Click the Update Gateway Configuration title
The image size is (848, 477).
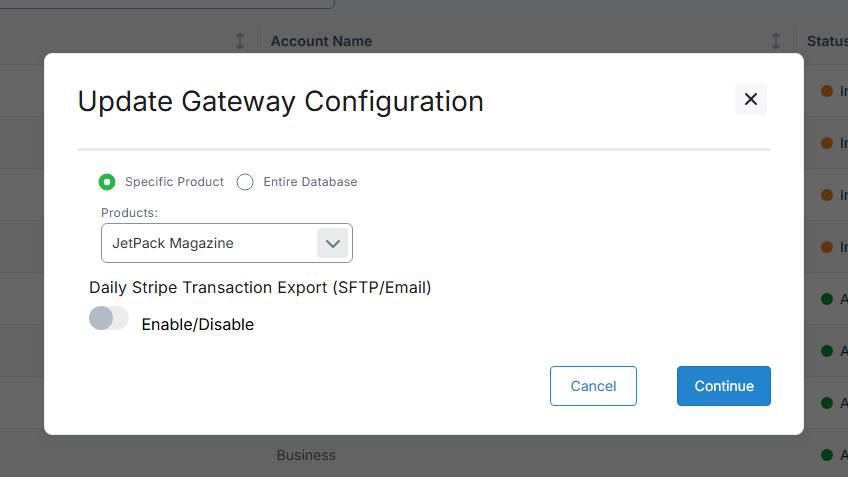click(x=280, y=101)
